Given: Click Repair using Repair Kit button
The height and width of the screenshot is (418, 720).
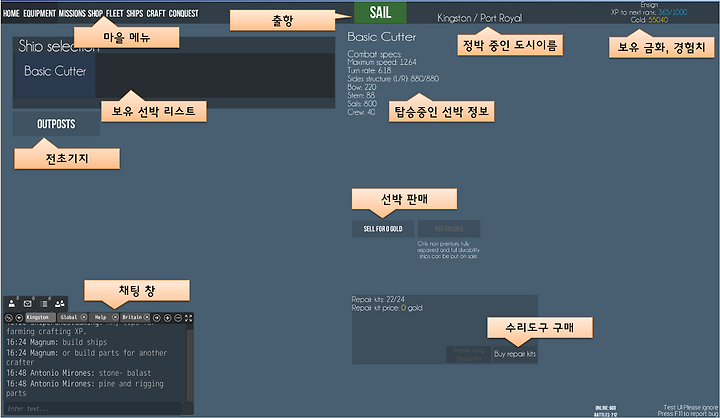Looking at the screenshot, I should (x=469, y=354).
